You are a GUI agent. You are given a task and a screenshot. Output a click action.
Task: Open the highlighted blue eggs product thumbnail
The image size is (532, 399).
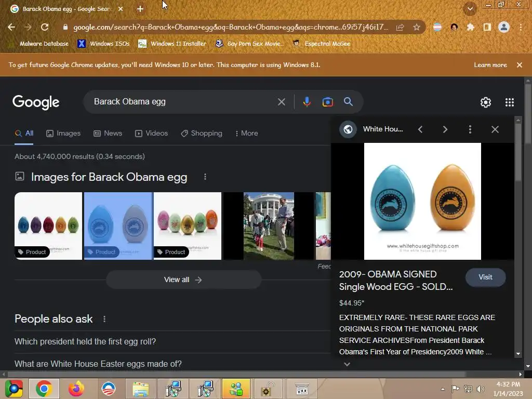click(118, 226)
